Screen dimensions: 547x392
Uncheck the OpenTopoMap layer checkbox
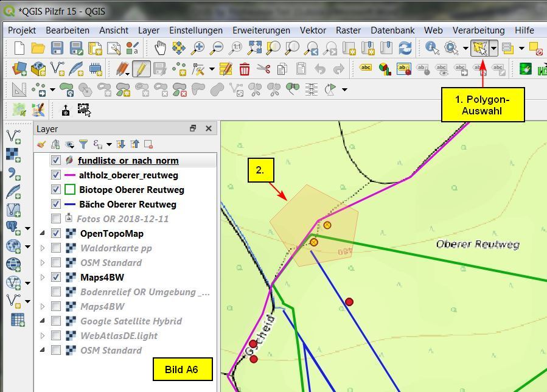(56, 234)
